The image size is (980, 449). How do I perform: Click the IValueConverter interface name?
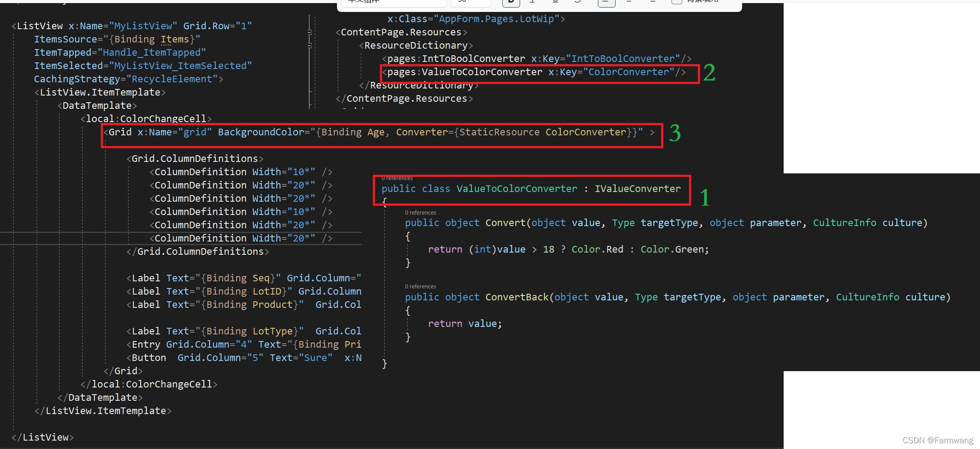coord(638,189)
